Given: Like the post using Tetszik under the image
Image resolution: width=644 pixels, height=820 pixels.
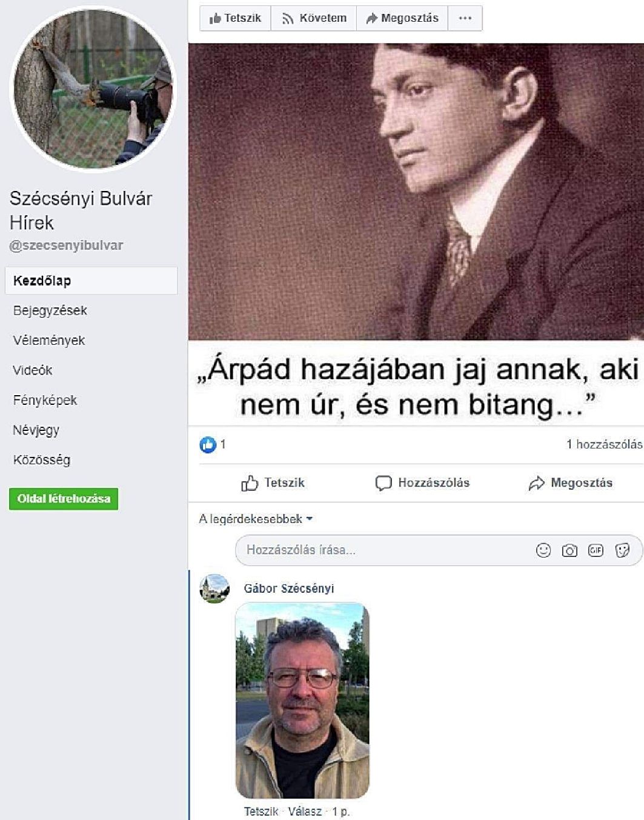Looking at the screenshot, I should point(273,483).
